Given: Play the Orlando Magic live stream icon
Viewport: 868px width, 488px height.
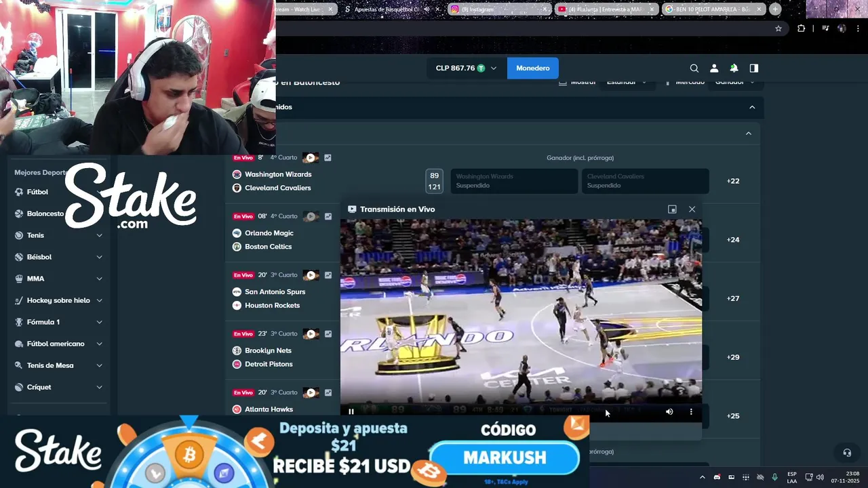Looking at the screenshot, I should pos(311,216).
